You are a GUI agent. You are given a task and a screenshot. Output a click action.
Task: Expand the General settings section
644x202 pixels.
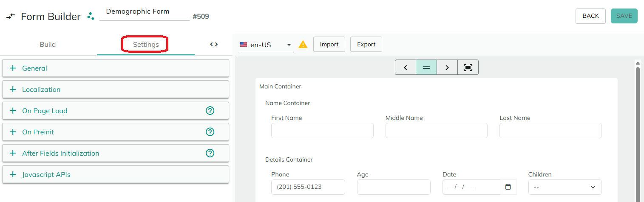tap(116, 68)
